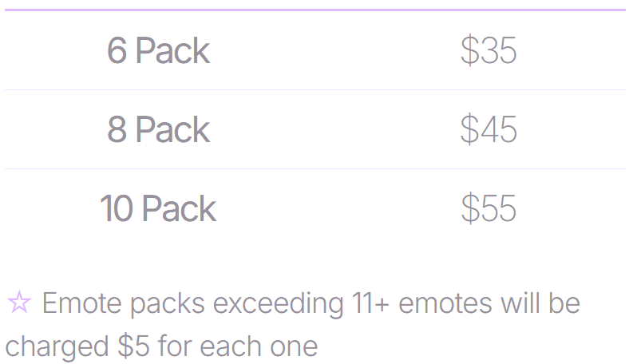633x364 pixels.
Task: Click the $5 amount in the note
Action: 133,346
